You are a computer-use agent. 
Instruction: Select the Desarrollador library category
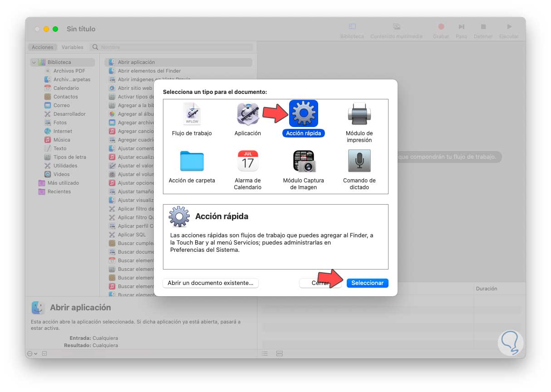click(x=69, y=114)
